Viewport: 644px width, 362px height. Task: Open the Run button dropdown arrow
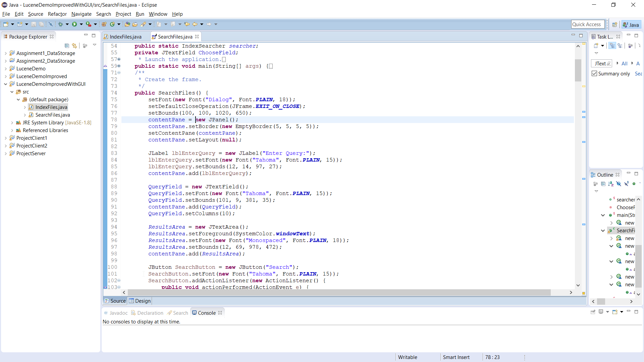pos(81,24)
